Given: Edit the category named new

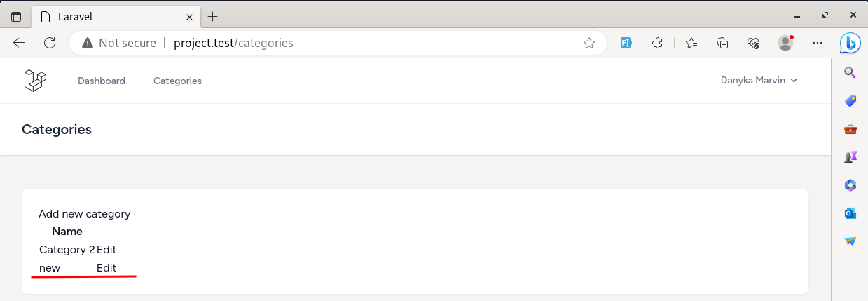Looking at the screenshot, I should [x=106, y=267].
